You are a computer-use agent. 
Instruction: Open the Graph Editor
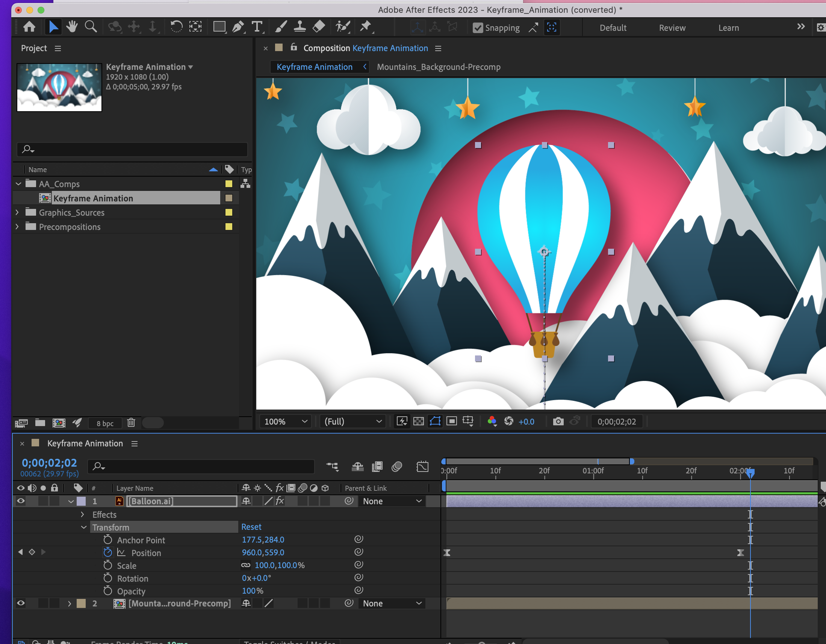(x=422, y=466)
